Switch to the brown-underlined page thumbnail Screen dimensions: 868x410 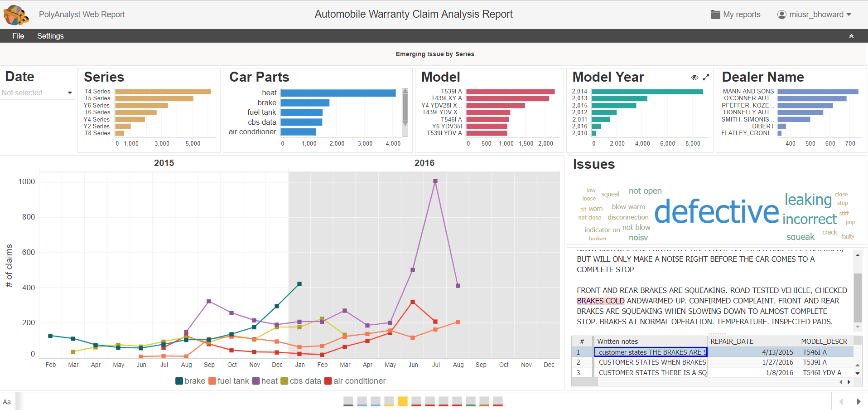484,401
